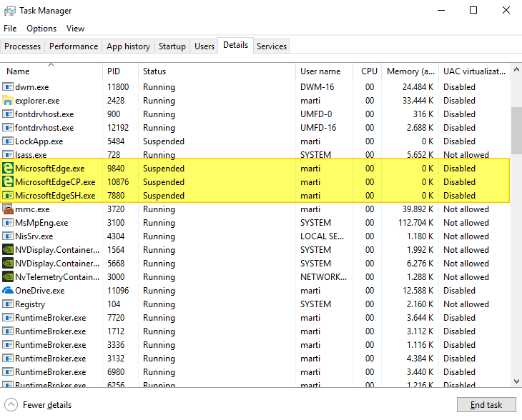Click memory value 39.892 K

coord(418,209)
